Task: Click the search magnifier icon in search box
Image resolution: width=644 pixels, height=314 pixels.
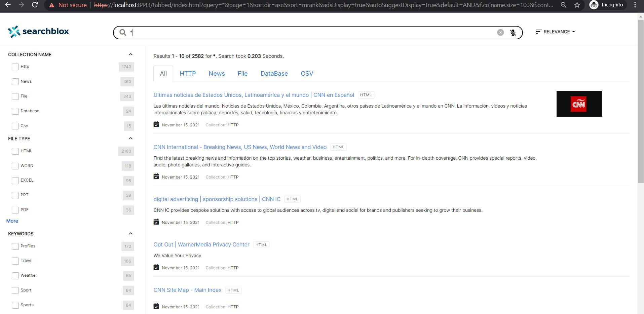Action: 123,32
